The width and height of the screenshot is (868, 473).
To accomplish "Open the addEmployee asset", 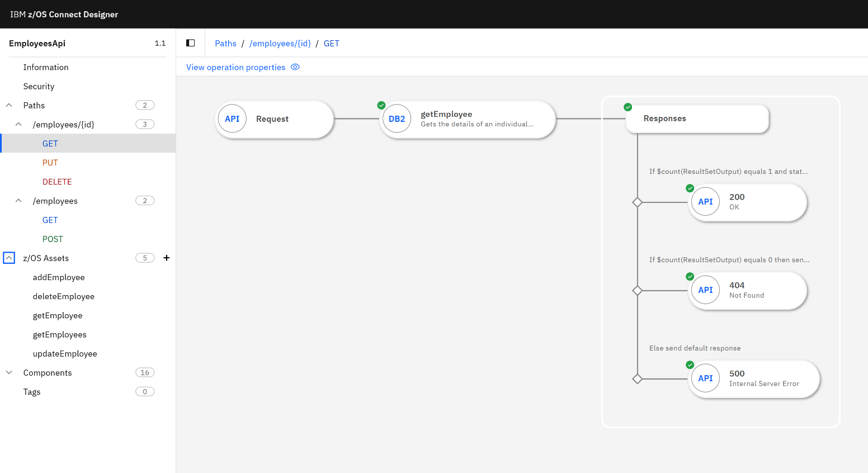I will (59, 277).
